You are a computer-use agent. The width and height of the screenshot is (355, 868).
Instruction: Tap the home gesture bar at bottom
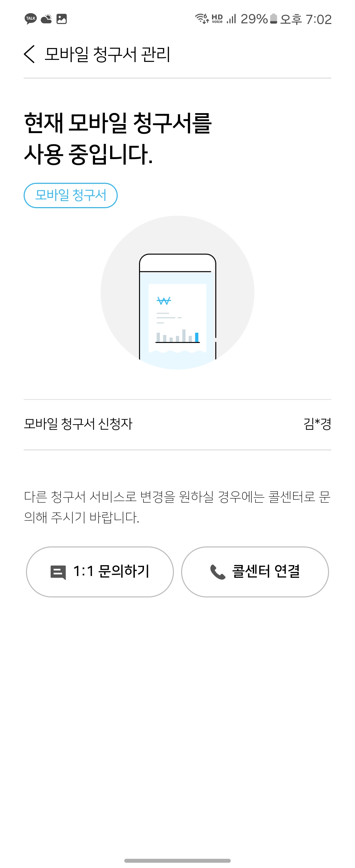[x=177, y=860]
